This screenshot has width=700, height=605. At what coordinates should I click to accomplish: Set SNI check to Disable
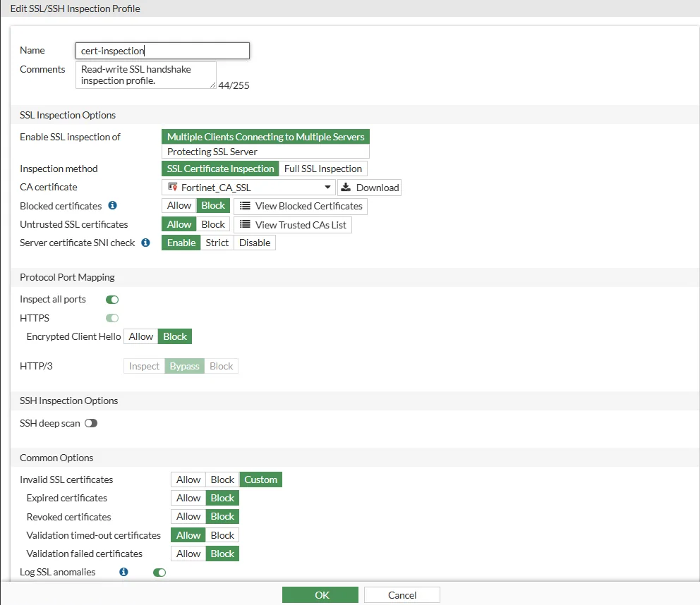point(255,243)
